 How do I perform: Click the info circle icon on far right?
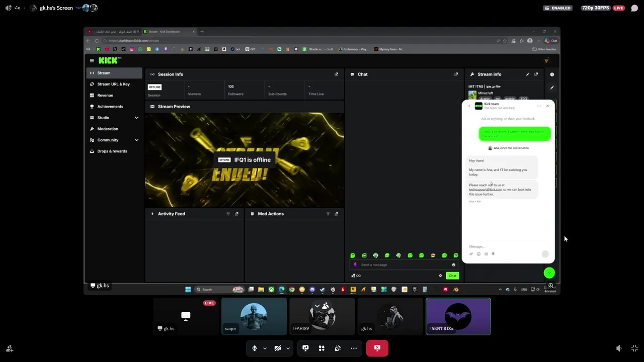[552, 74]
